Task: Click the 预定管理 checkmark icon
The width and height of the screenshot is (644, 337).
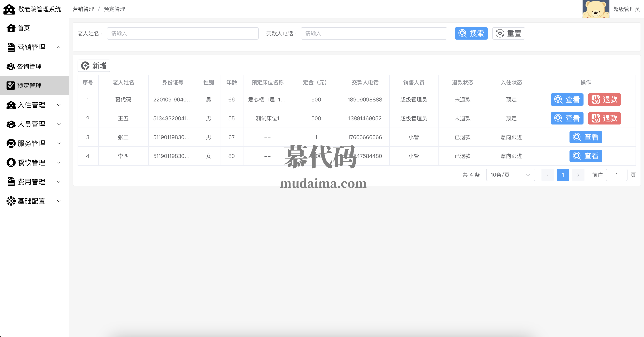Action: [11, 85]
